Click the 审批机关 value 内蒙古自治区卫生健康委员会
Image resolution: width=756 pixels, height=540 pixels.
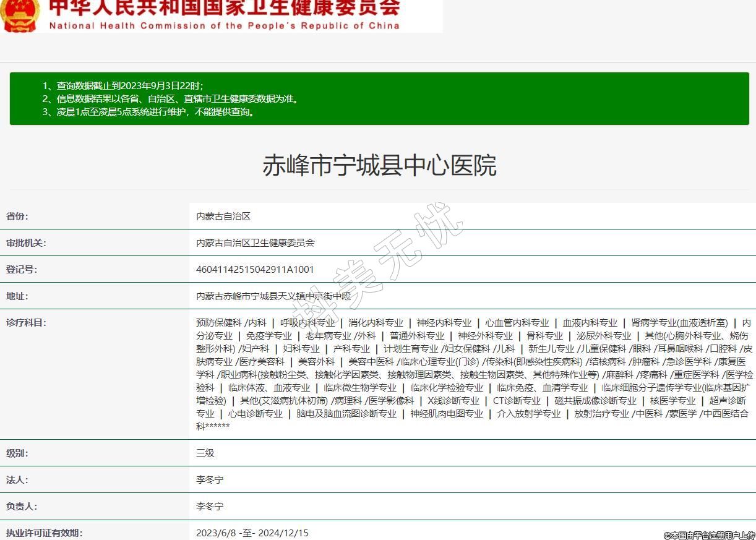coord(255,243)
